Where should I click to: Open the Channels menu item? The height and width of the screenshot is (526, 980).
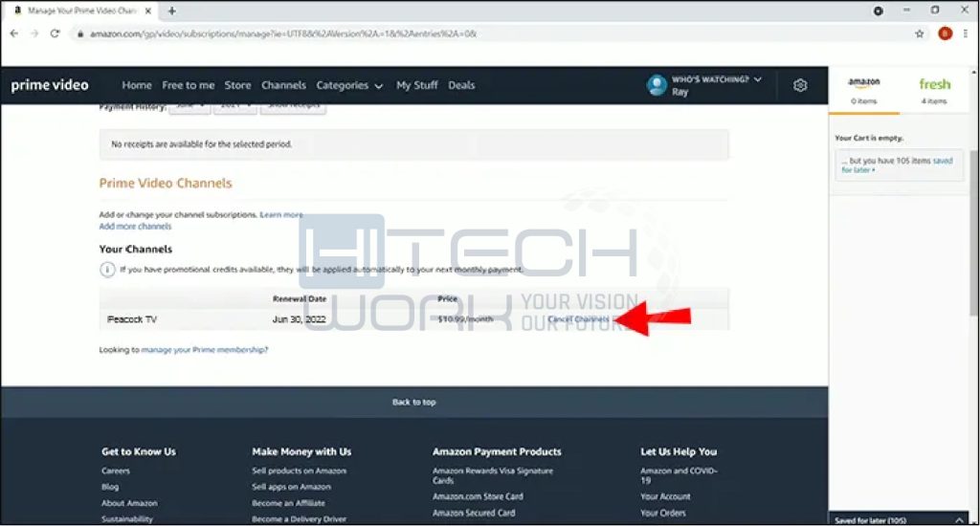(x=283, y=85)
